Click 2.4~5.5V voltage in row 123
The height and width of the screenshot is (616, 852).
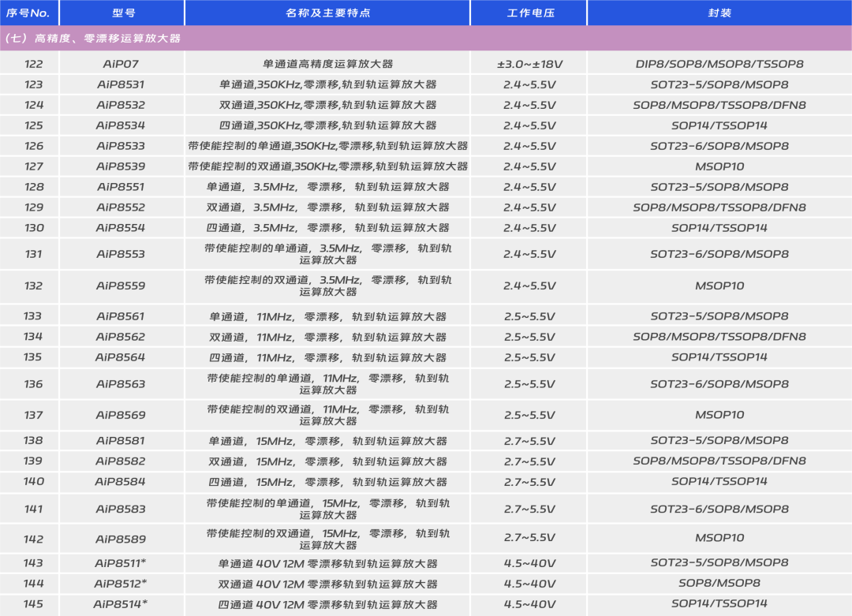[x=530, y=84]
